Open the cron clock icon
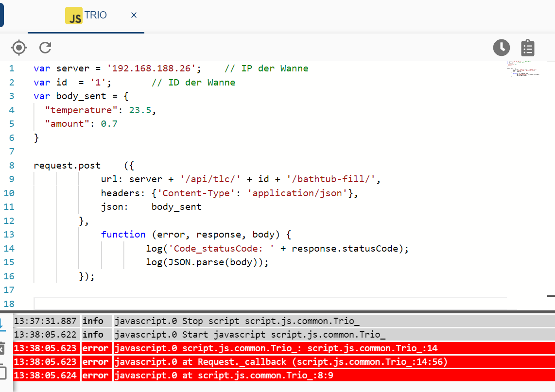 click(501, 48)
